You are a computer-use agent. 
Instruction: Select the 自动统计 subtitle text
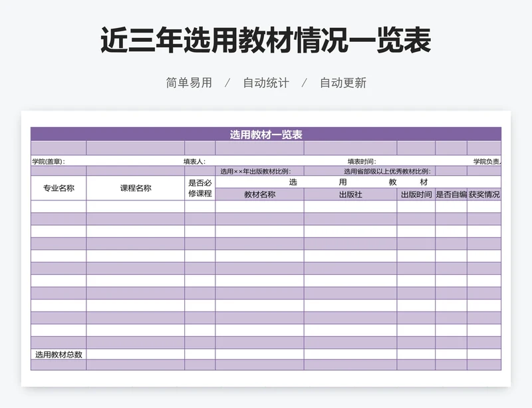click(x=266, y=83)
